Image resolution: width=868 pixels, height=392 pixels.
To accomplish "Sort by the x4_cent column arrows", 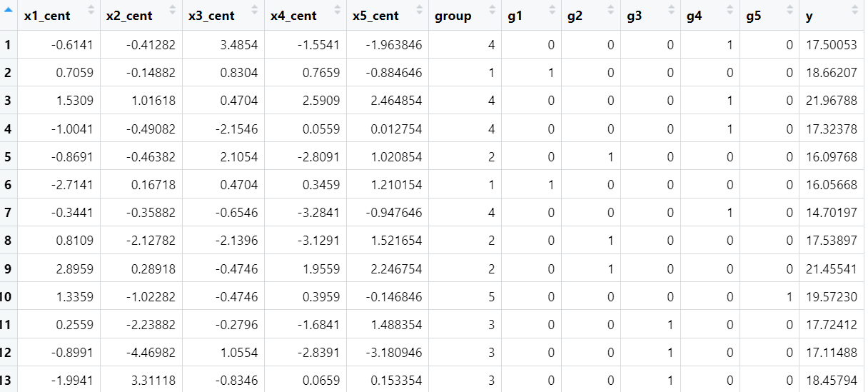I will point(337,10).
